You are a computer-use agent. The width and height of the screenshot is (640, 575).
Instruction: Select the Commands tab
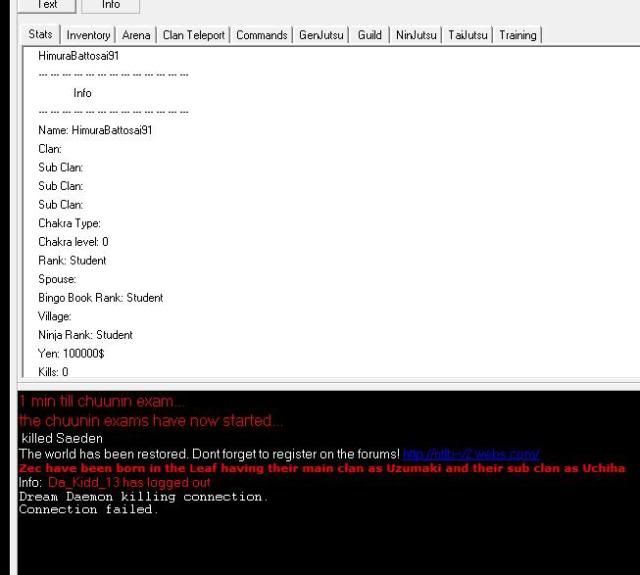262,35
